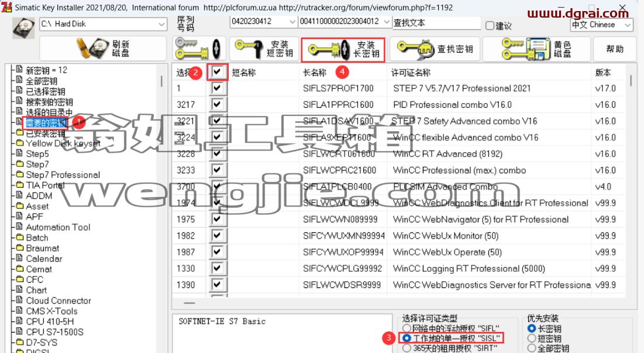Screen dimensions: 644x353
Task: Select long key (长密钥) priority radio
Action: pos(532,328)
